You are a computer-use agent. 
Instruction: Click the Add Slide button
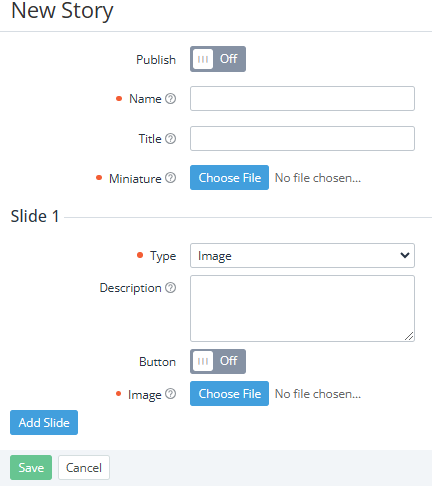[44, 423]
